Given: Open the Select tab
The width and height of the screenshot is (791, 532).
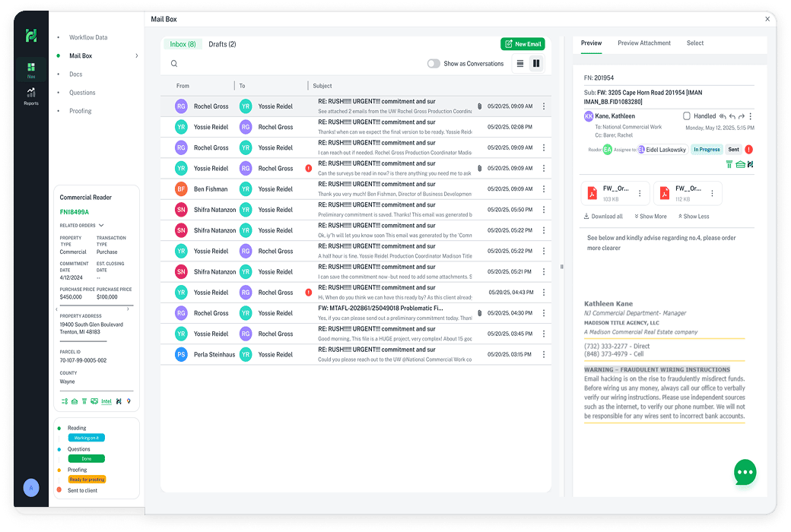Looking at the screenshot, I should click(x=695, y=43).
